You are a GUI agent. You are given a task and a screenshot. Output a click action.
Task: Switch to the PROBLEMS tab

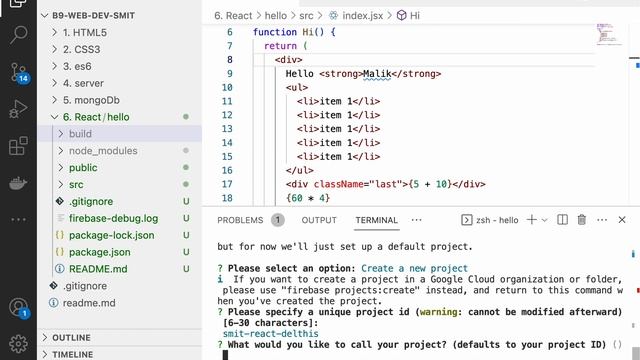point(240,220)
